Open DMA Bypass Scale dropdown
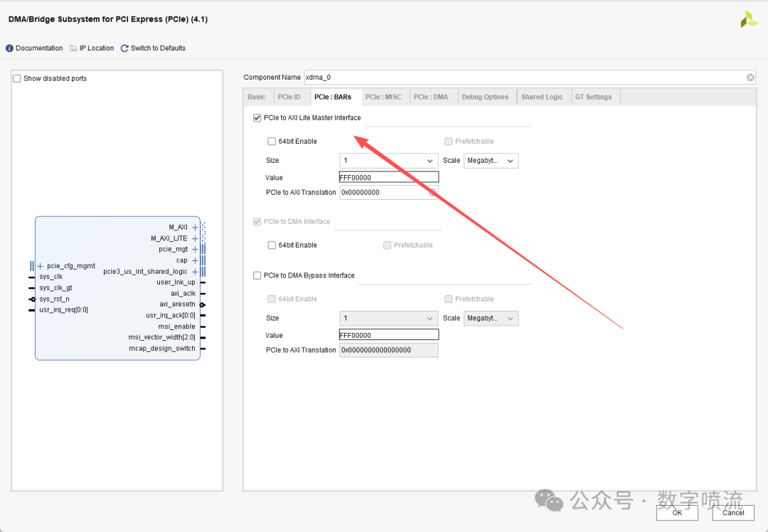The height and width of the screenshot is (532, 768). (491, 319)
